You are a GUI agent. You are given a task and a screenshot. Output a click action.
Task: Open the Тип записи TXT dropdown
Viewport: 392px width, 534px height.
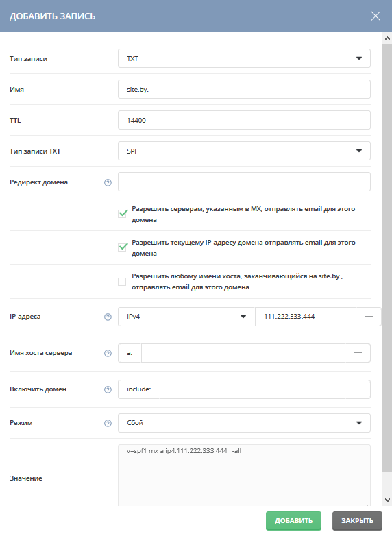point(244,58)
